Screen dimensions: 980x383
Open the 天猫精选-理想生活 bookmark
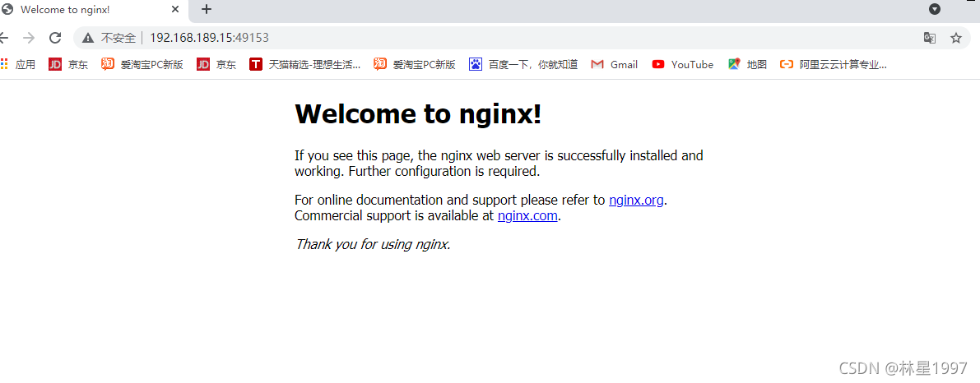305,64
